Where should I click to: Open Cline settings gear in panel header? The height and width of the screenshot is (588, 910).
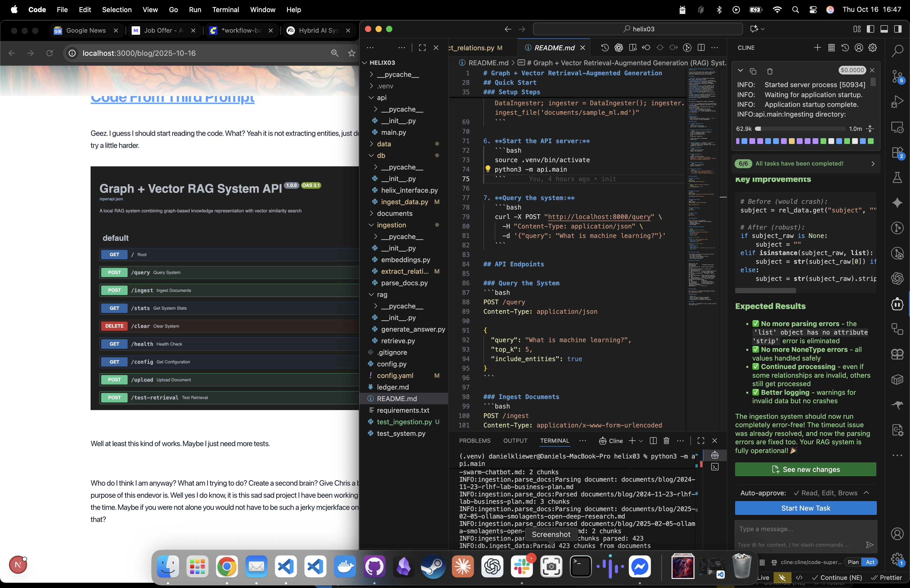(873, 48)
